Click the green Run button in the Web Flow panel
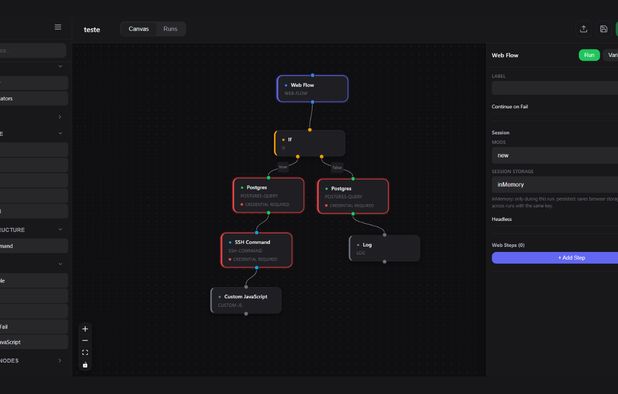618x394 pixels. click(x=589, y=55)
